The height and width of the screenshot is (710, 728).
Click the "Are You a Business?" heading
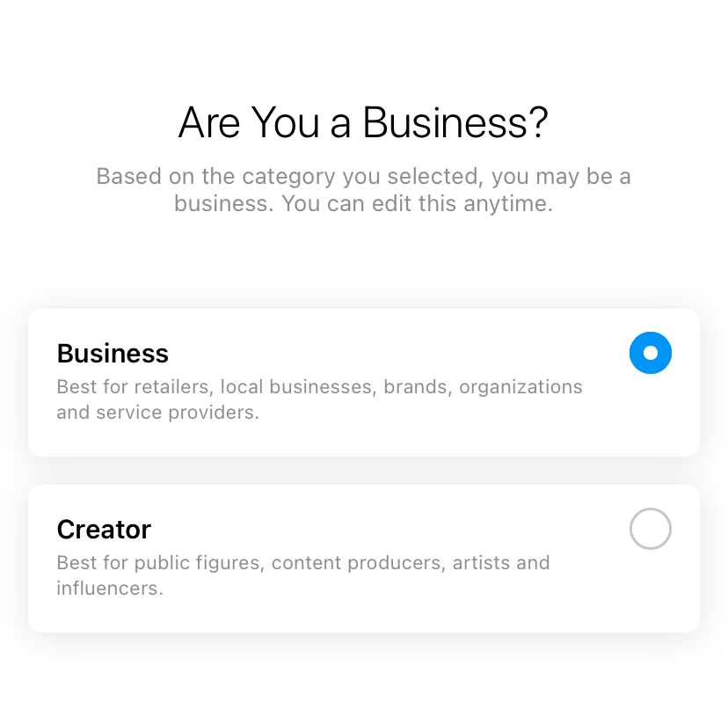[363, 123]
